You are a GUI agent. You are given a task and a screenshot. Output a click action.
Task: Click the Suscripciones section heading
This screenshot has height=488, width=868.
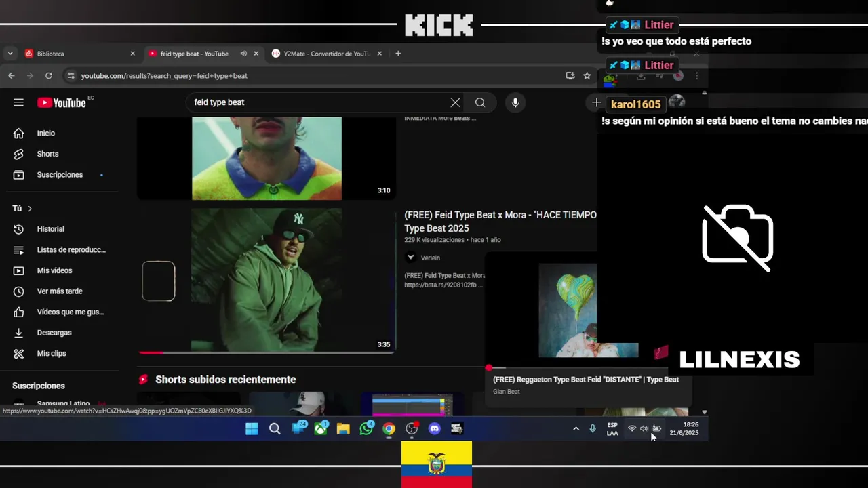click(39, 386)
